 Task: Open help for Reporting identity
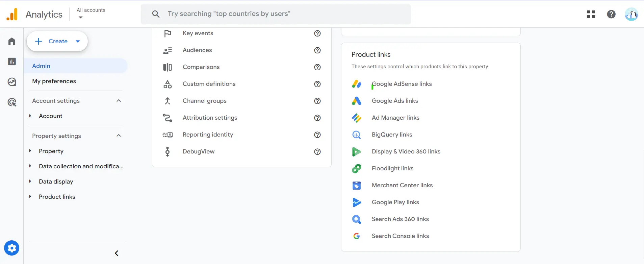pyautogui.click(x=317, y=135)
